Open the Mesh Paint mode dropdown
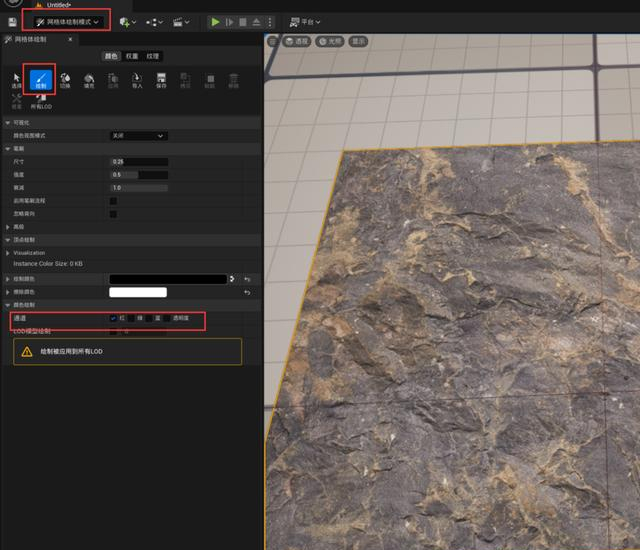640x550 pixels. pos(67,22)
